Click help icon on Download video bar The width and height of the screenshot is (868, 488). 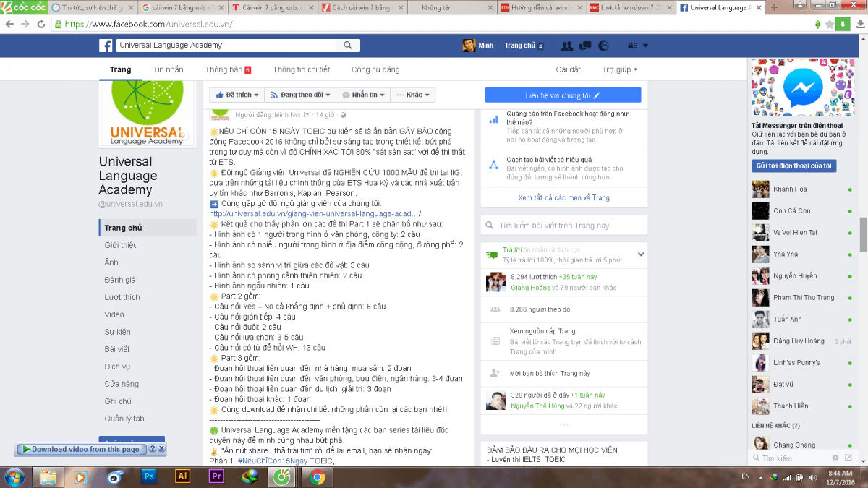coord(153,449)
